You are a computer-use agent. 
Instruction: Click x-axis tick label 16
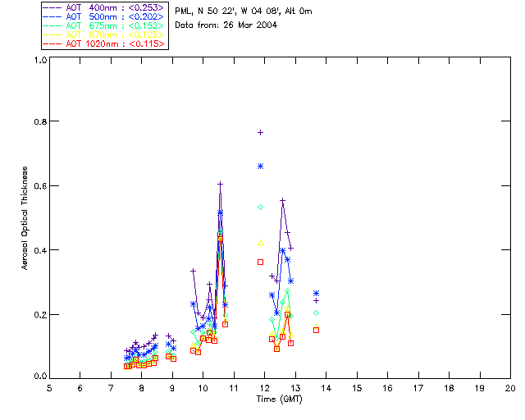tap(388, 388)
